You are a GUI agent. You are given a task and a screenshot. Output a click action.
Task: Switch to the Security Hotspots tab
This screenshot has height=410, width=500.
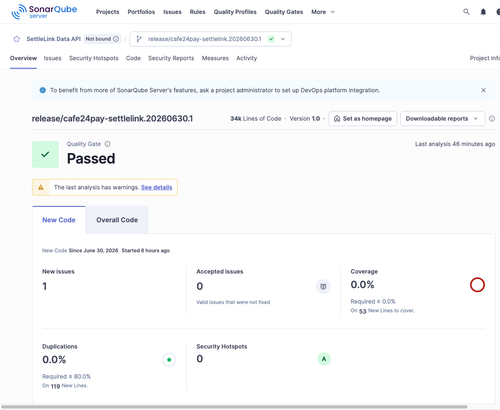pyautogui.click(x=94, y=58)
